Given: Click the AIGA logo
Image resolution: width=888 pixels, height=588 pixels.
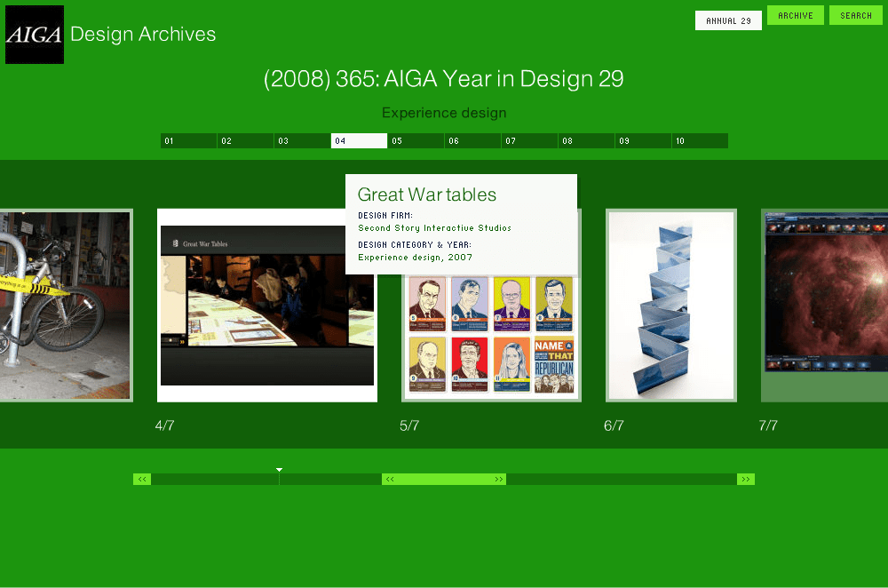Looking at the screenshot, I should pos(35,35).
